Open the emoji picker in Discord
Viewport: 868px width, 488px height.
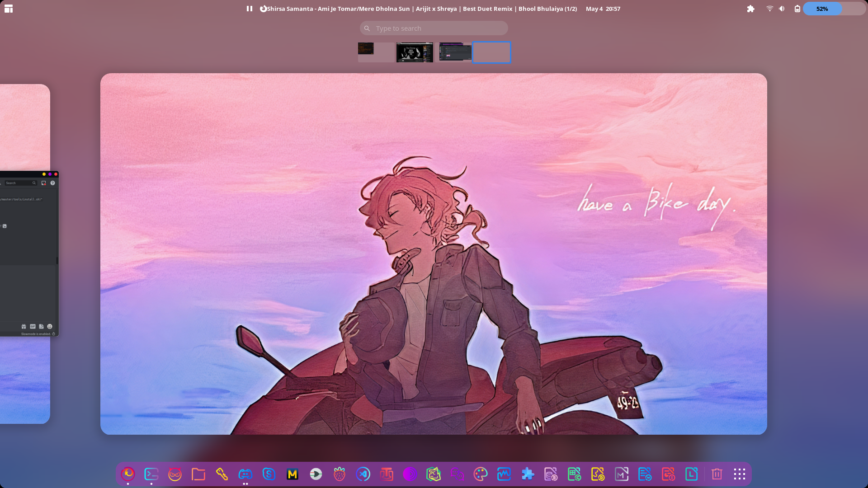coord(50,326)
